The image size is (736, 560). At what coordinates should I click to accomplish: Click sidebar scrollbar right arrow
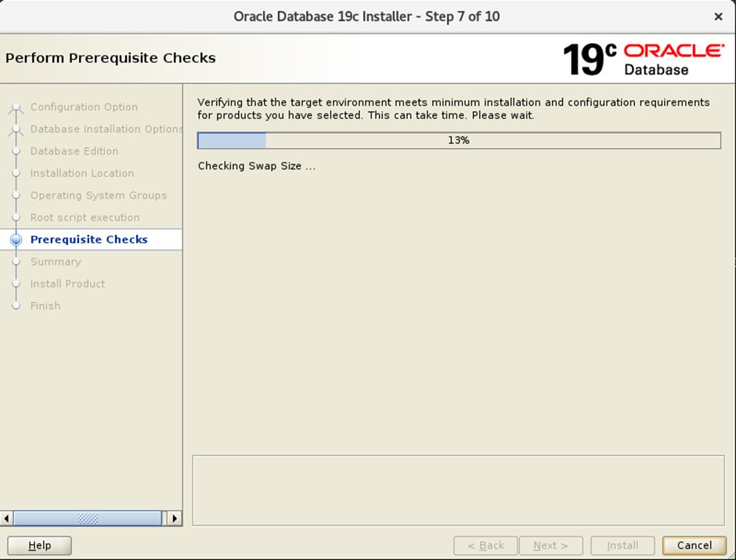175,518
